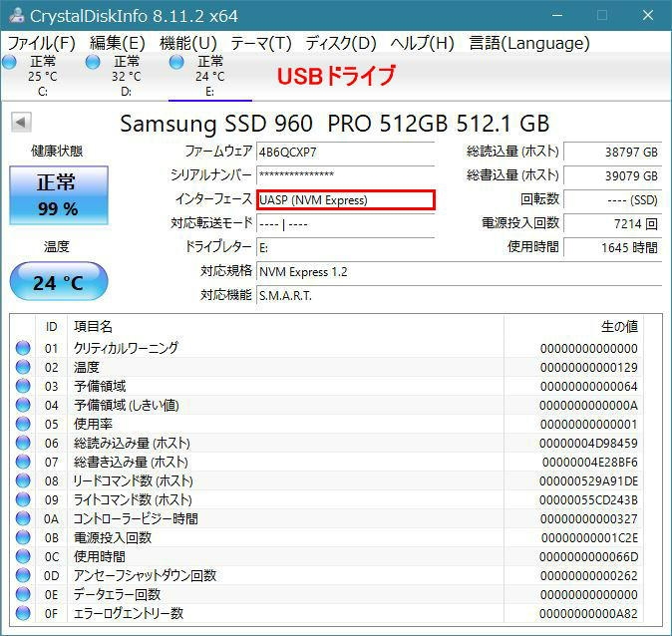
Task: Click total host writes value 39079 GB
Action: click(612, 175)
